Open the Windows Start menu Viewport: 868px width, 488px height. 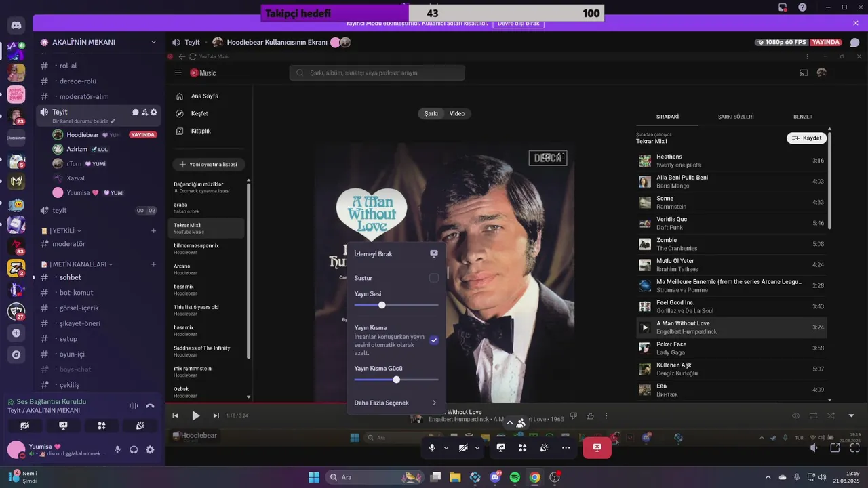coord(314,477)
